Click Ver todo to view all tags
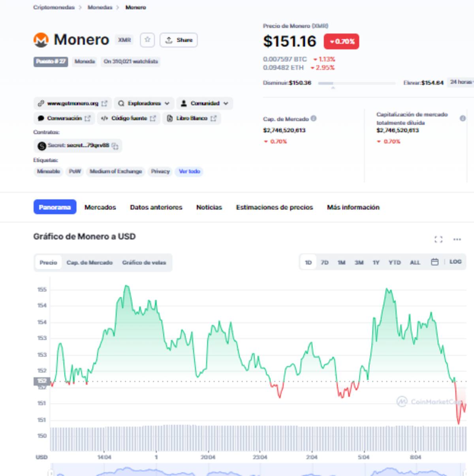The width and height of the screenshot is (474, 476). pos(189,171)
